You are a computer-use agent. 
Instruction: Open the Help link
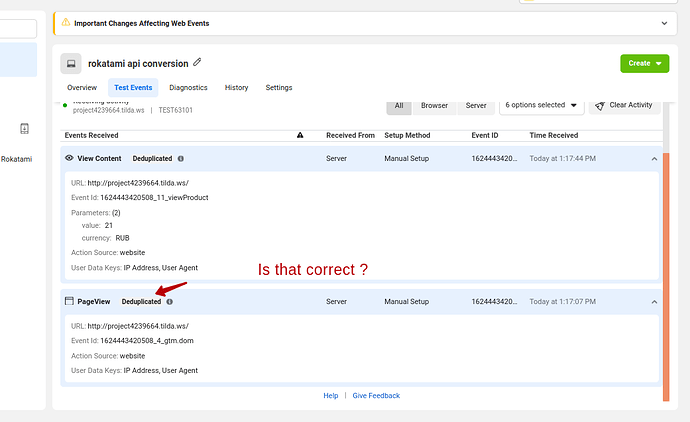pos(331,396)
